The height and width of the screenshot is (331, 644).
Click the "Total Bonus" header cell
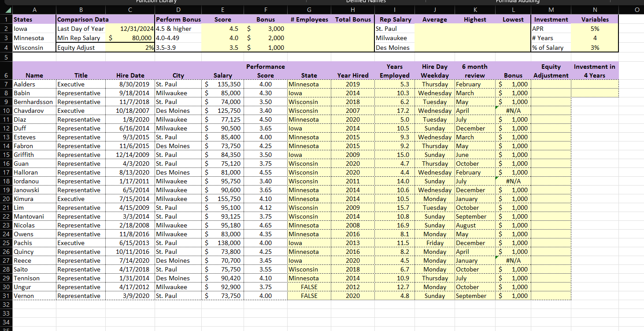353,19
